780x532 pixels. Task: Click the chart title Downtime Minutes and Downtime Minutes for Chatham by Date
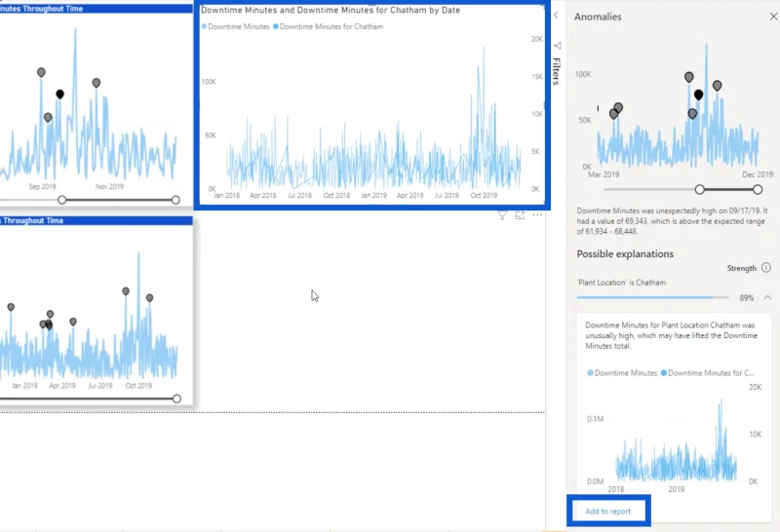331,10
